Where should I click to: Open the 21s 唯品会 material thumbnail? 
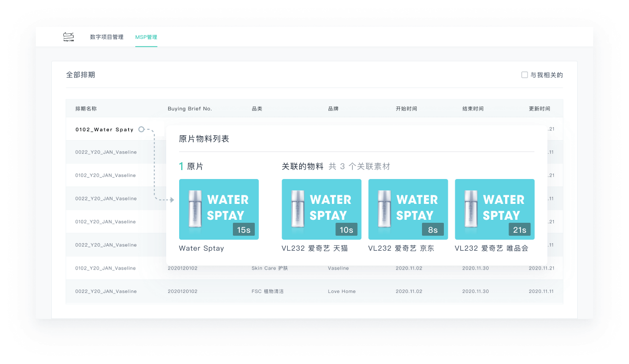(495, 209)
